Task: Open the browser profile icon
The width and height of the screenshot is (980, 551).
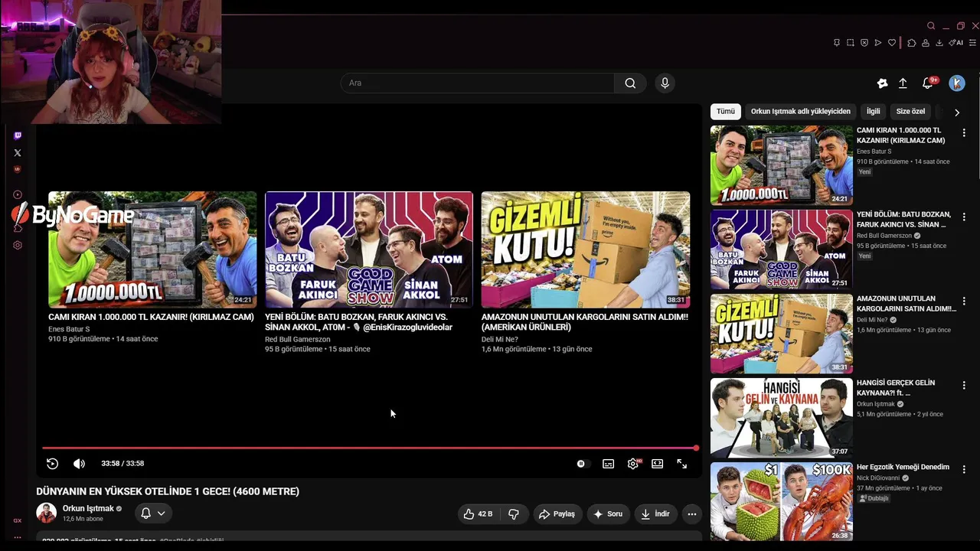Action: pos(926,43)
